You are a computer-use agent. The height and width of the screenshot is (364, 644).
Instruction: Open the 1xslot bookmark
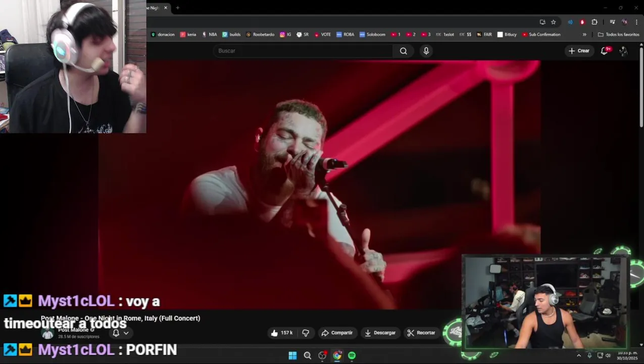[444, 34]
